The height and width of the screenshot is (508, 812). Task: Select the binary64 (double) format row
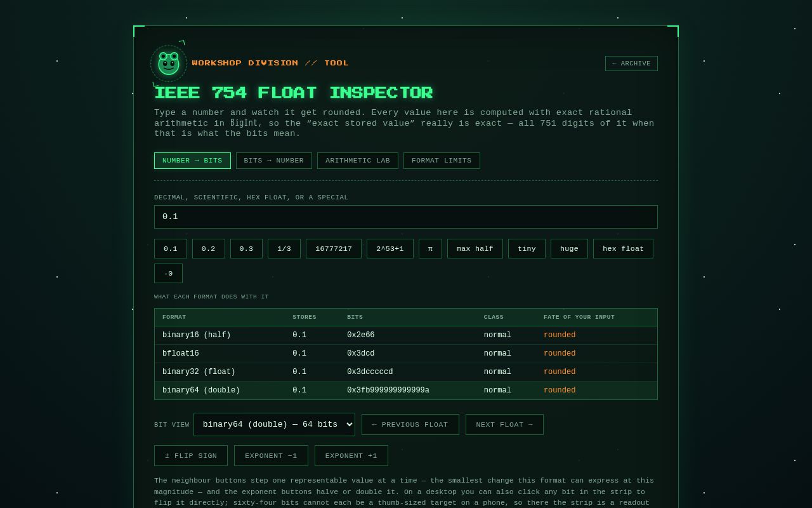click(406, 391)
